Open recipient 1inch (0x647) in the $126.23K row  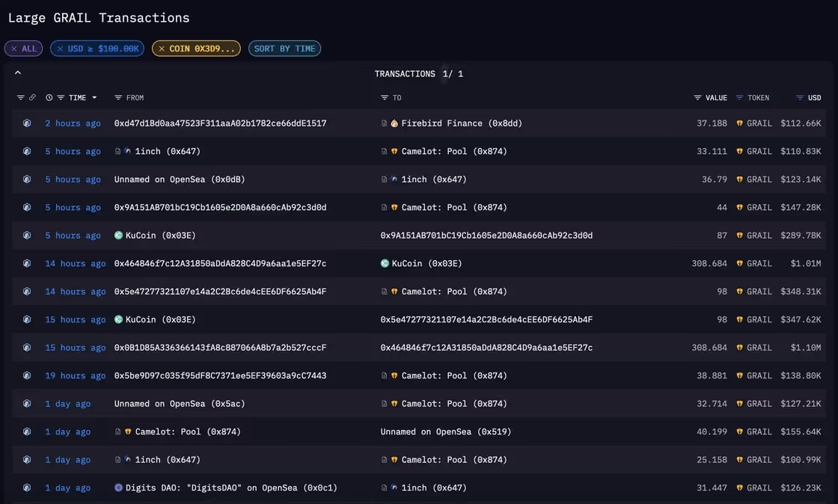click(434, 488)
